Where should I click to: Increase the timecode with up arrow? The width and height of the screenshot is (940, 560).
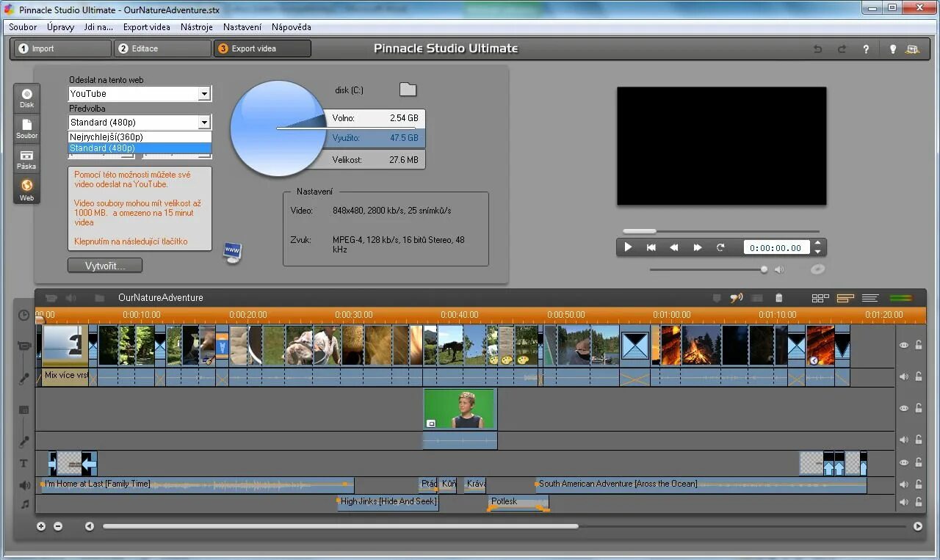818,243
